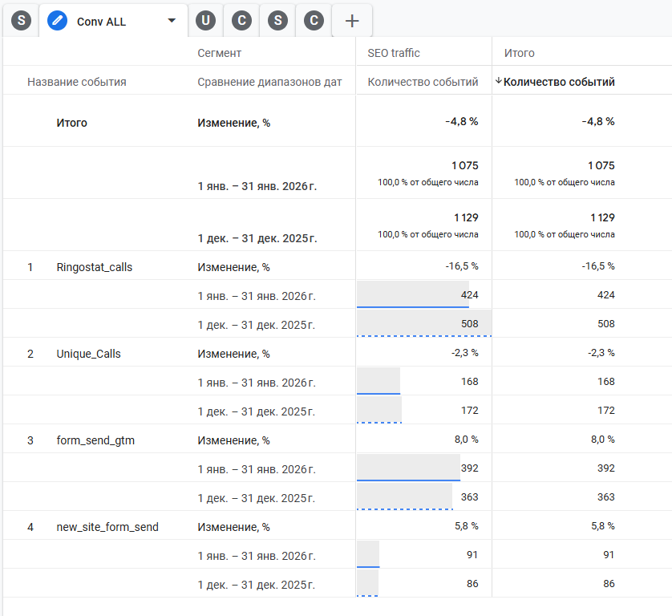Click bold 1 129 total in Итого column
The image size is (672, 616).
[x=602, y=217]
